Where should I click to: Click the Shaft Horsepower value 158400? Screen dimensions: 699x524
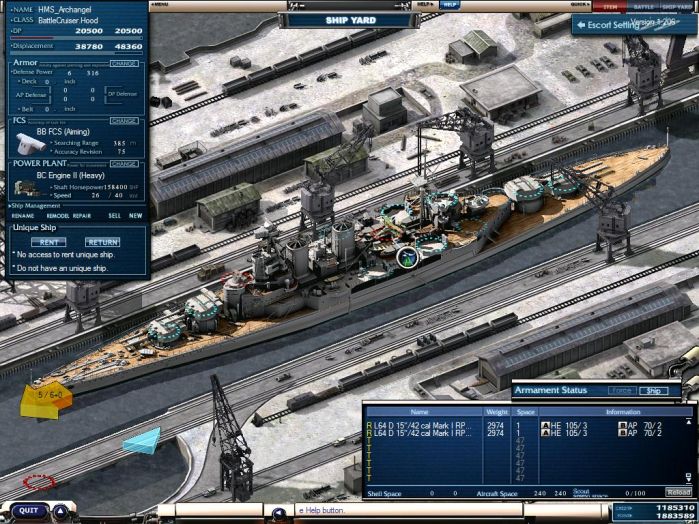coord(116,187)
